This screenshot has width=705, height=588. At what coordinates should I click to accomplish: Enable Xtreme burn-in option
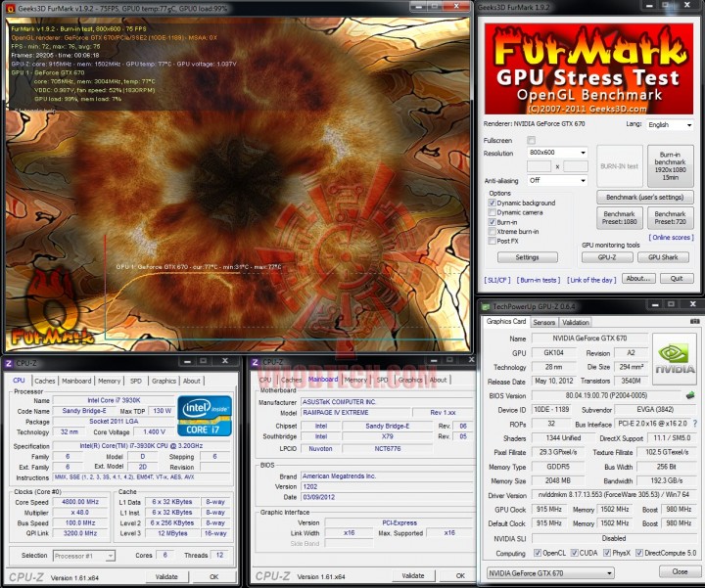[492, 231]
